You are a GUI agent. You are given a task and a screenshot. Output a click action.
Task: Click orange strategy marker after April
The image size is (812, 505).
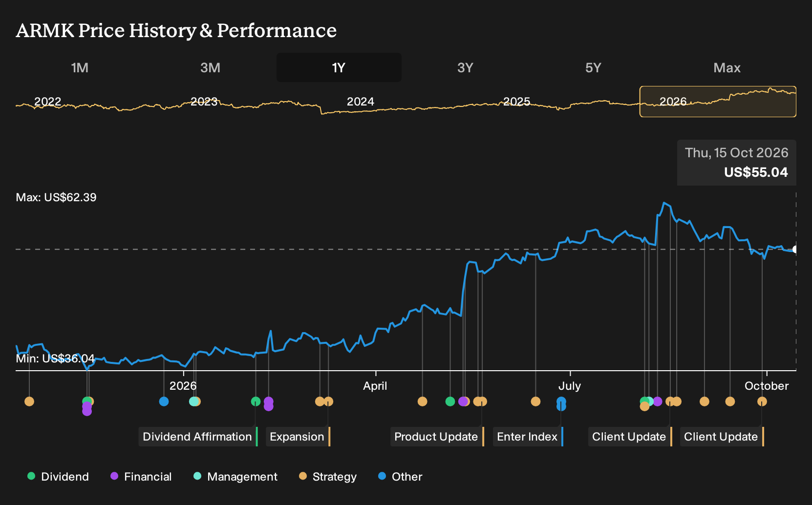pos(423,401)
